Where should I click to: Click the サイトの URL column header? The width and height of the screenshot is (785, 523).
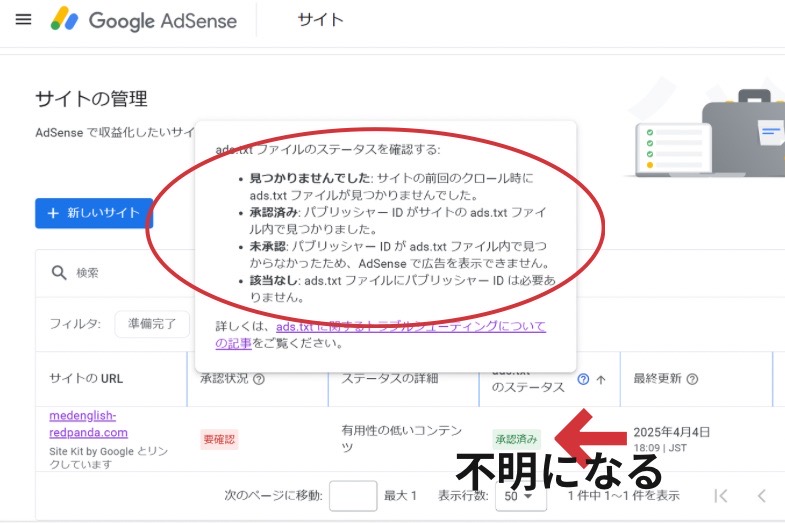[x=86, y=379]
